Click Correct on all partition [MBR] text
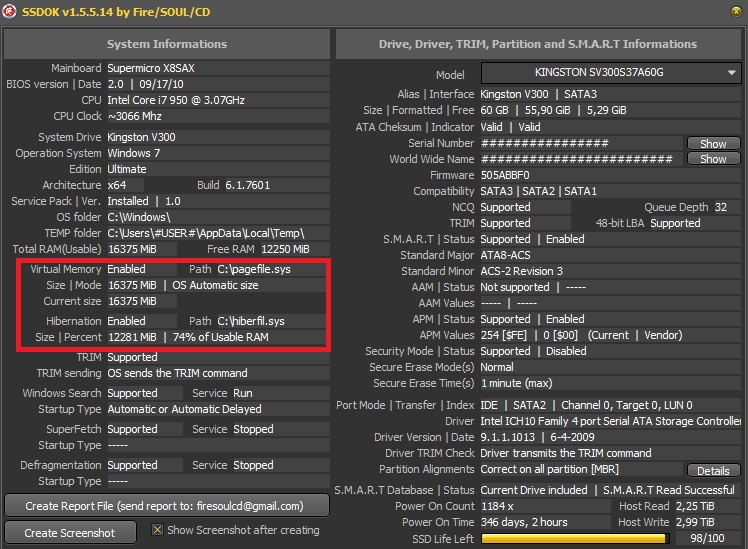This screenshot has height=549, width=748. point(550,469)
